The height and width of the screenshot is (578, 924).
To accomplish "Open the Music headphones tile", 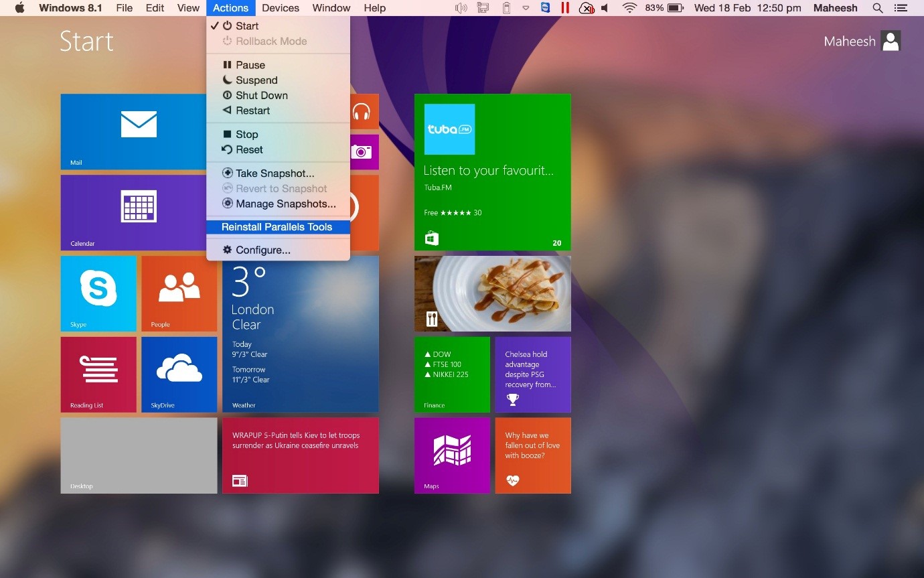I will coord(364,111).
